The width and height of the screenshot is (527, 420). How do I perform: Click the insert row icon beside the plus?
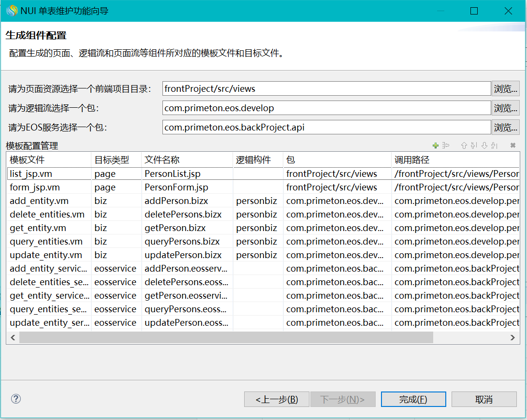[x=446, y=145]
